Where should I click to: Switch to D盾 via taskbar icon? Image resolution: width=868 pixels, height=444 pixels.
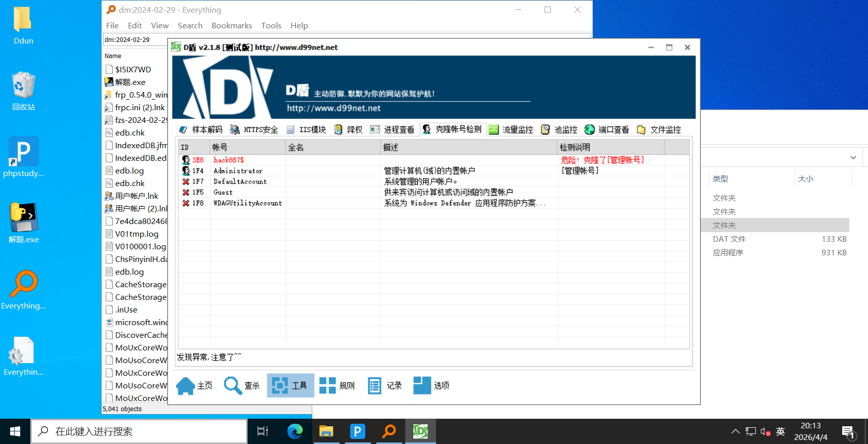(x=420, y=431)
